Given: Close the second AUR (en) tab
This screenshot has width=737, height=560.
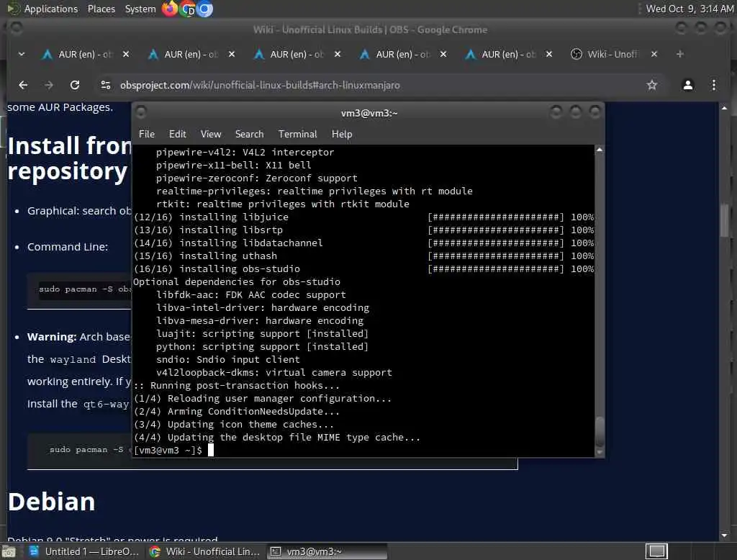Looking at the screenshot, I should coord(232,54).
